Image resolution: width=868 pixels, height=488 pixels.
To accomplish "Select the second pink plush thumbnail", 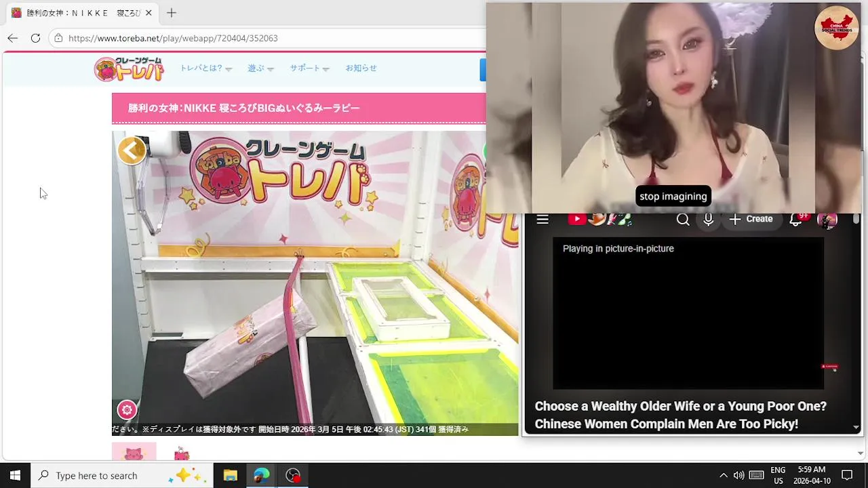I will tap(182, 453).
